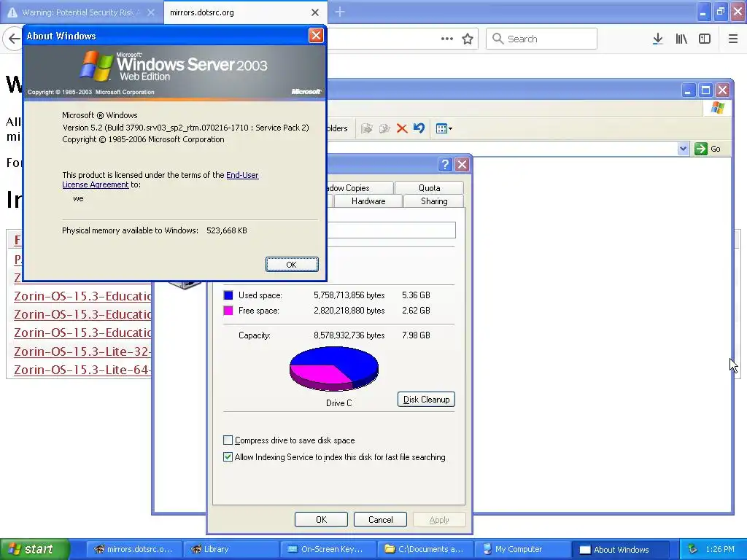747x560 pixels.
Task: Switch to On-Screen Keyboard taskbar item
Action: [x=329, y=549]
